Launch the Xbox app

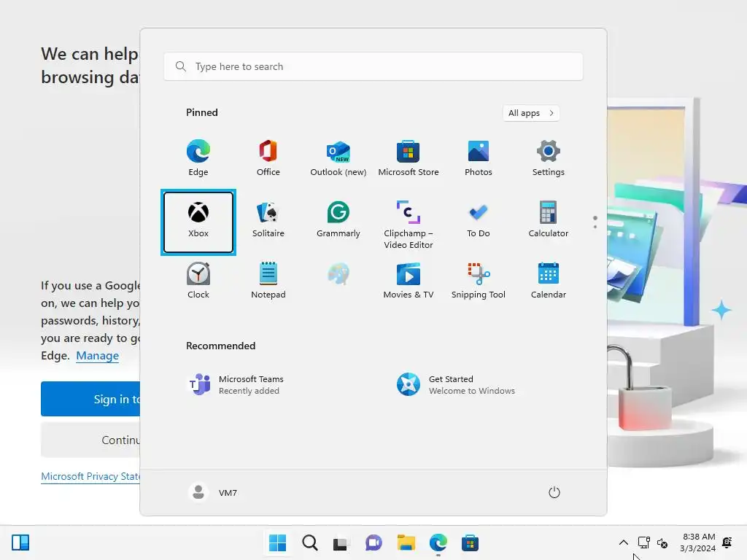(198, 222)
